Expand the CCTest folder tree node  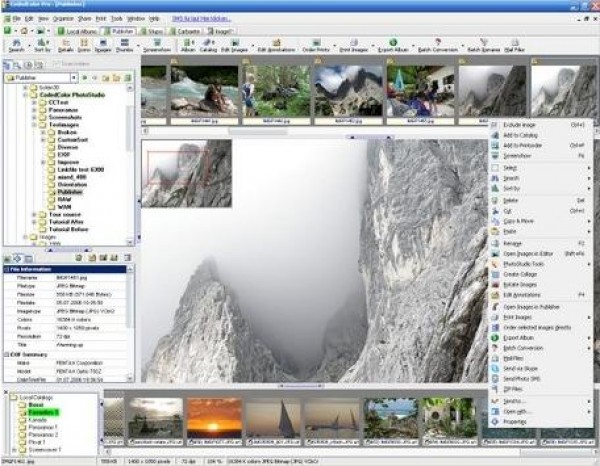point(35,101)
